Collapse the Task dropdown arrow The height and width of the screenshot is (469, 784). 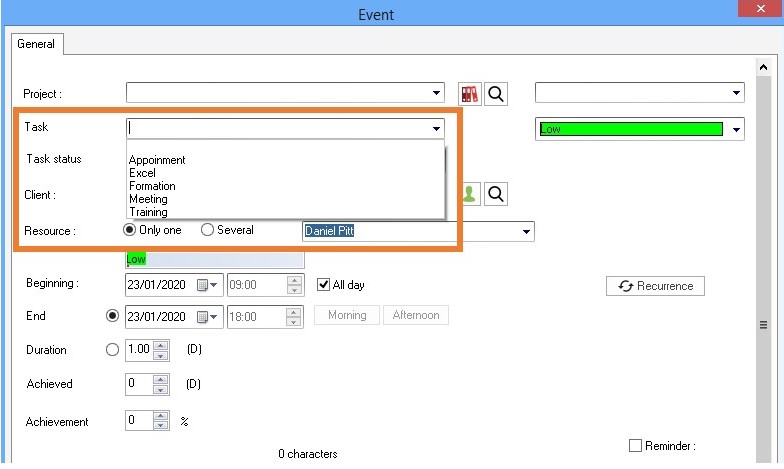(436, 128)
